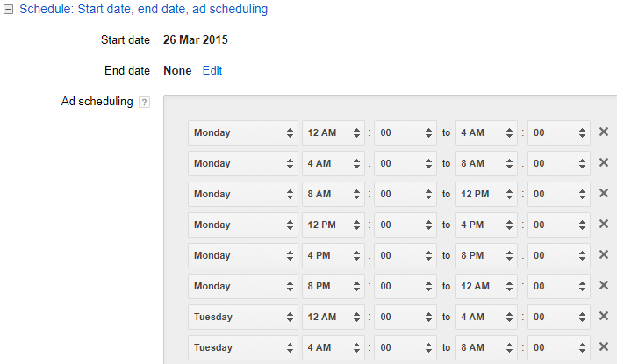The width and height of the screenshot is (617, 364).
Task: Open the 12 PM start hour dropdown
Action: pos(334,225)
